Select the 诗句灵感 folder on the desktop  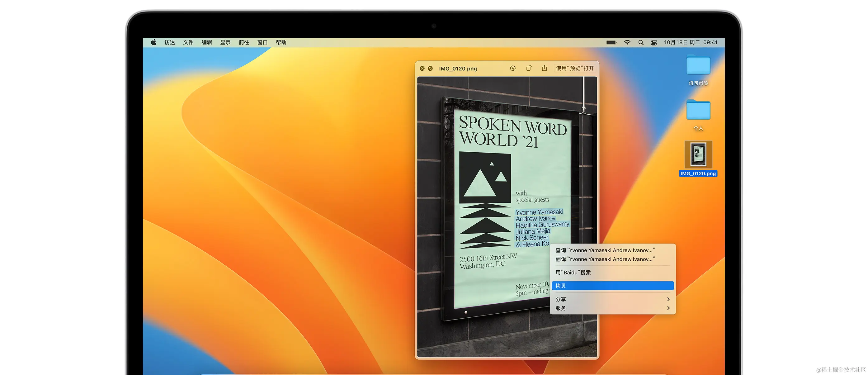[x=698, y=66]
